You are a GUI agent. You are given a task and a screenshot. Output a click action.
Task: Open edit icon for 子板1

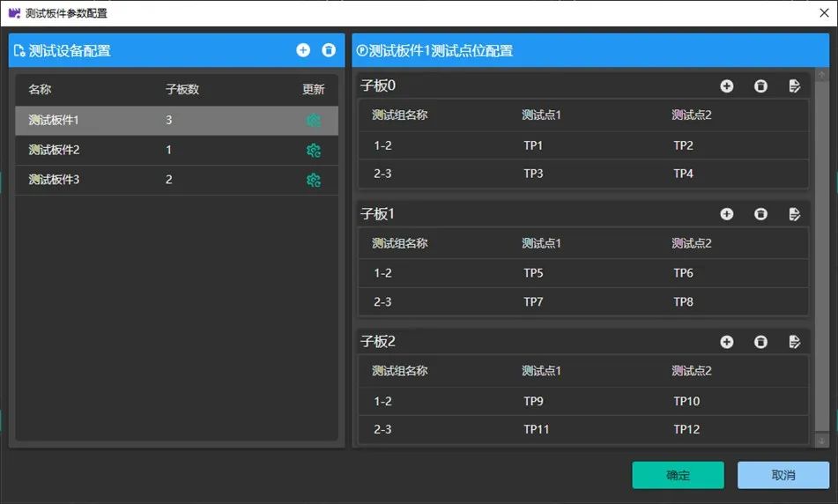click(x=794, y=214)
